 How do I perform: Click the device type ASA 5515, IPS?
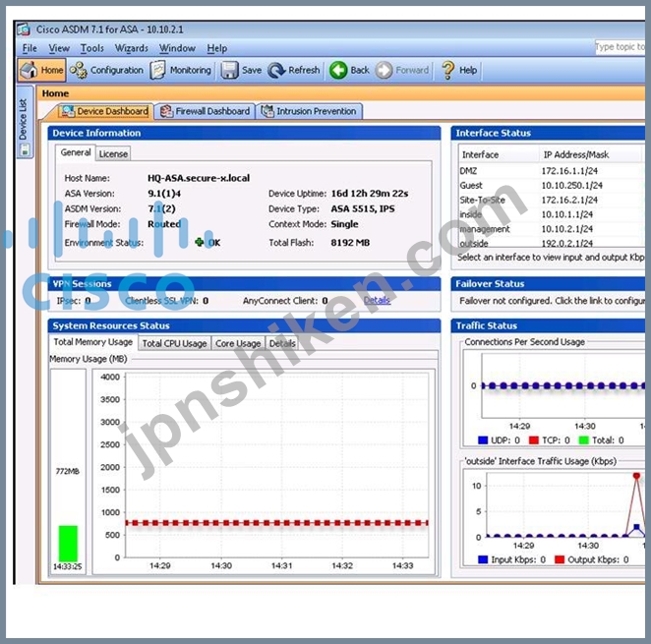pos(363,208)
